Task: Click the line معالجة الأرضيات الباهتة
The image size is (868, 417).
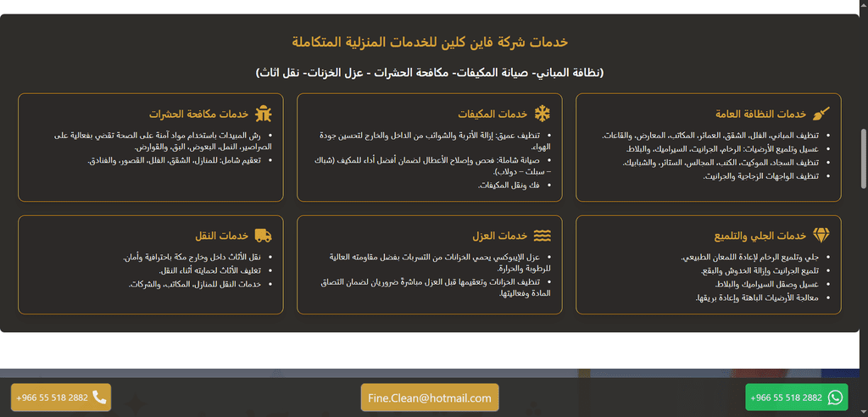Action: tap(757, 298)
